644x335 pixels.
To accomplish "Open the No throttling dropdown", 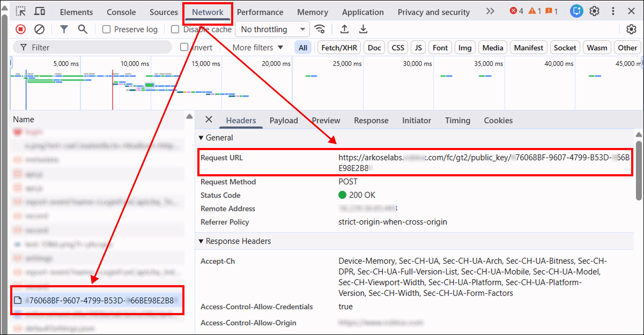I will [272, 29].
